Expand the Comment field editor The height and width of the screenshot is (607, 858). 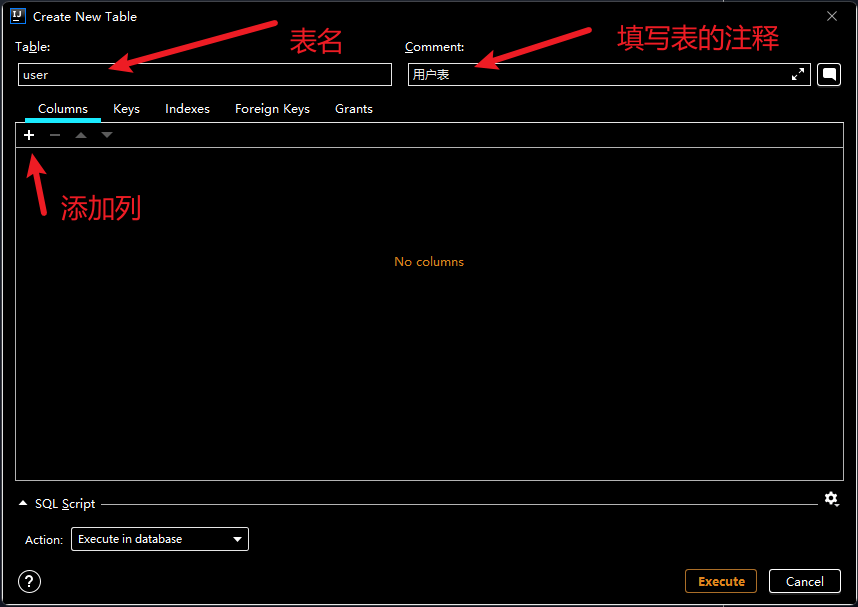point(798,75)
